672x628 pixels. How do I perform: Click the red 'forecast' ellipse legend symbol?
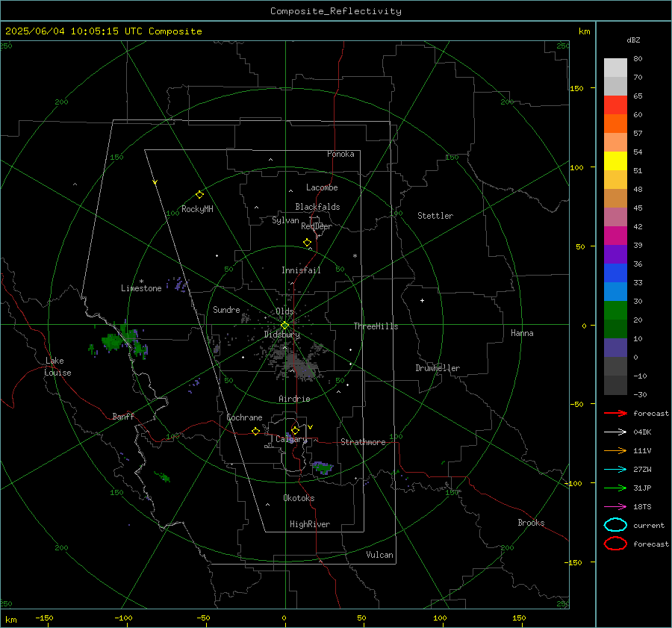click(615, 544)
